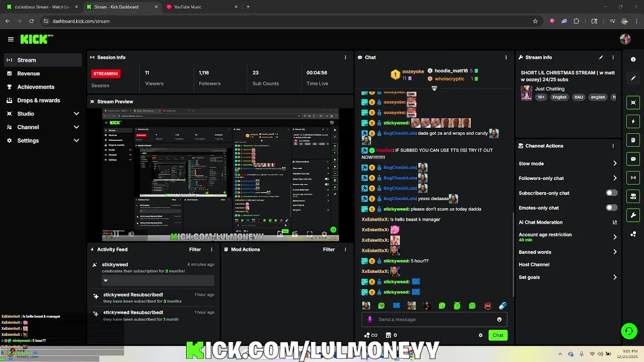Open the hamburger menu beside the Kick logo

(x=11, y=39)
